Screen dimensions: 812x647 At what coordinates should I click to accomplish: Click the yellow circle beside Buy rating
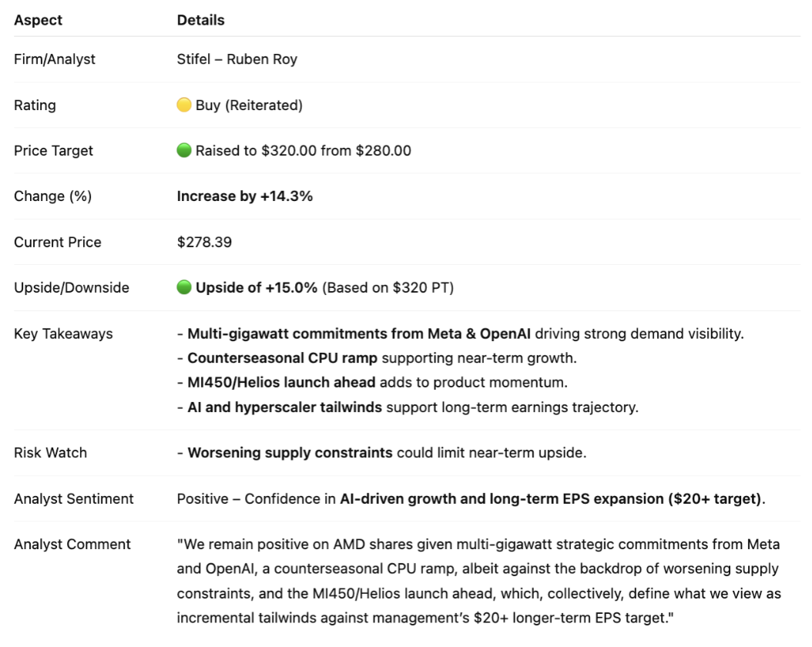point(184,106)
